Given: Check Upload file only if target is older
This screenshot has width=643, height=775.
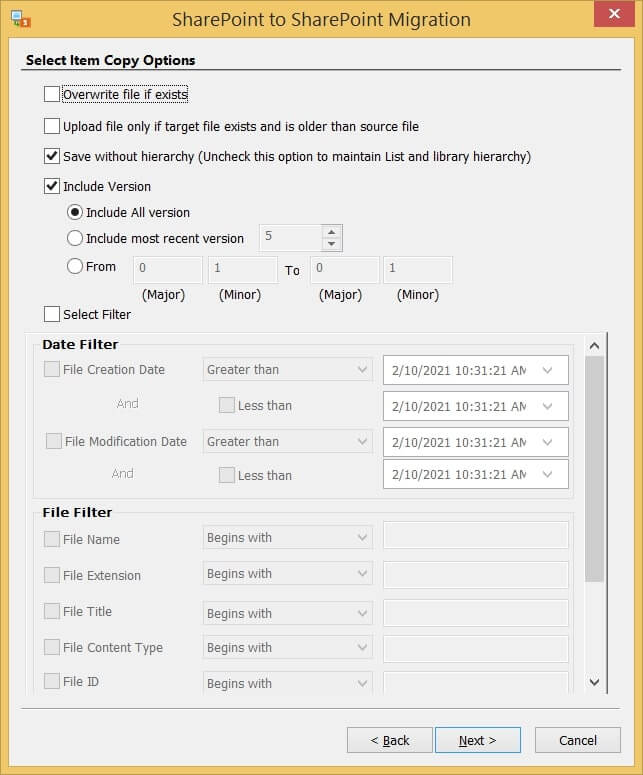Looking at the screenshot, I should 52,126.
